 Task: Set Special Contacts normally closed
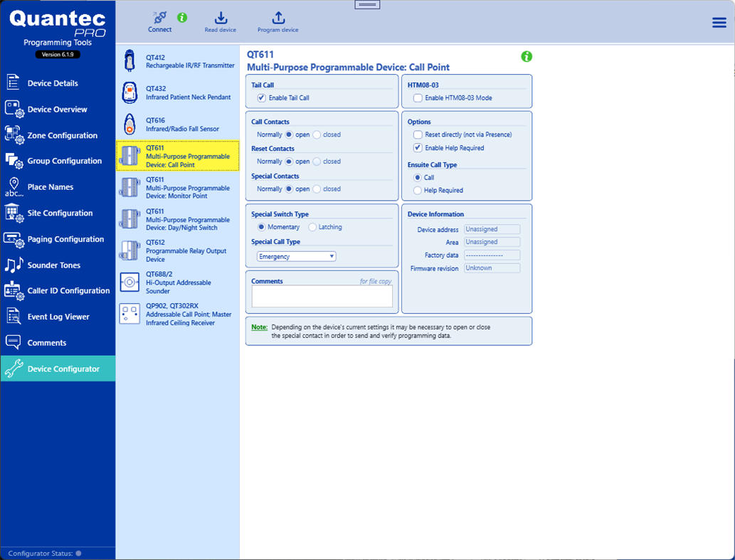317,189
